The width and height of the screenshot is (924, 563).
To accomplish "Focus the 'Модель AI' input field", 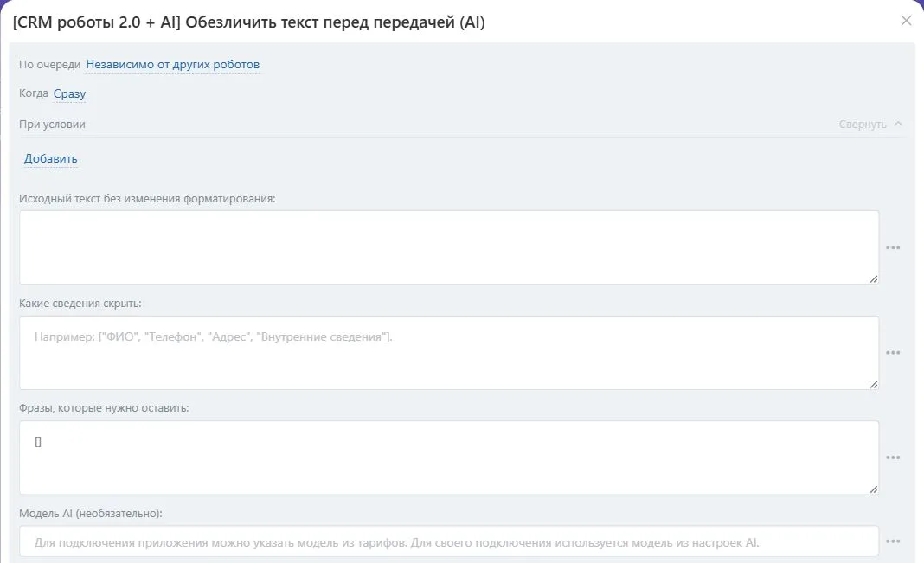I will point(449,541).
